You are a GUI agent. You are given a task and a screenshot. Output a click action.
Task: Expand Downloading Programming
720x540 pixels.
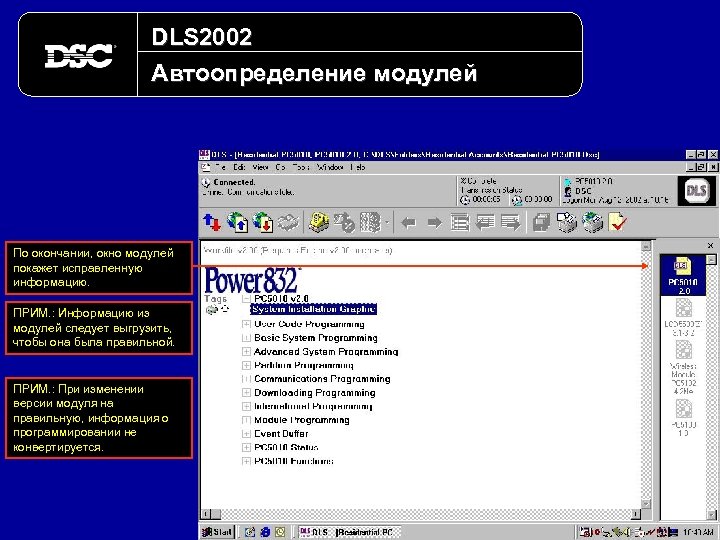[246, 393]
